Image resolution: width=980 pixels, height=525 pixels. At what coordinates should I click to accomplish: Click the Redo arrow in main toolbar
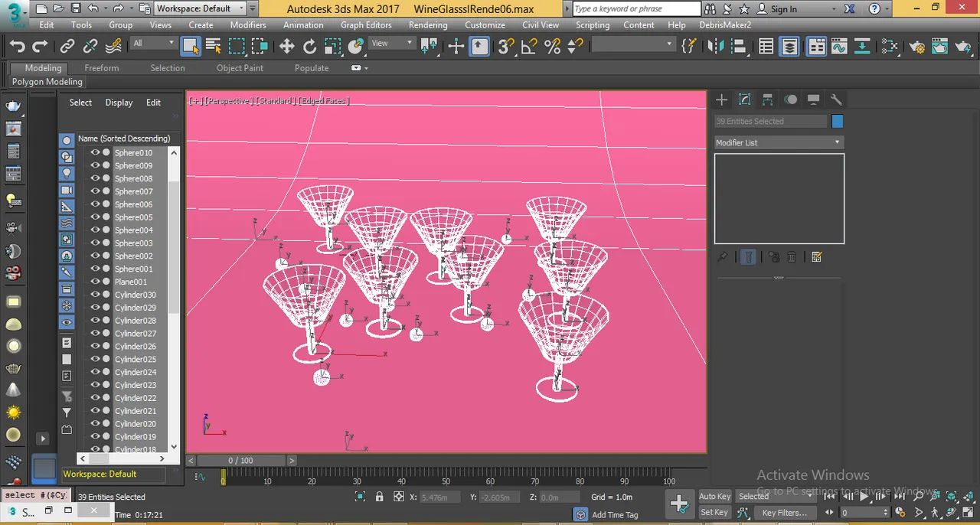click(x=40, y=46)
